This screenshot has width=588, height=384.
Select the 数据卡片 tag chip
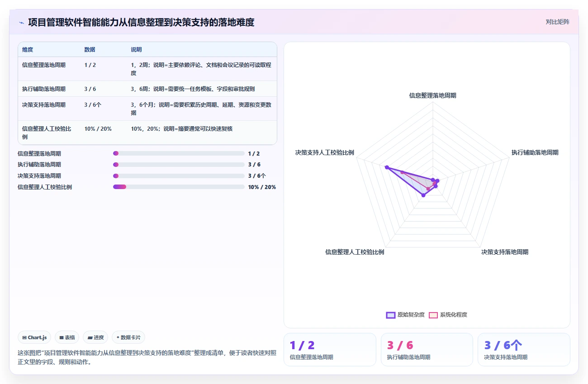point(128,337)
